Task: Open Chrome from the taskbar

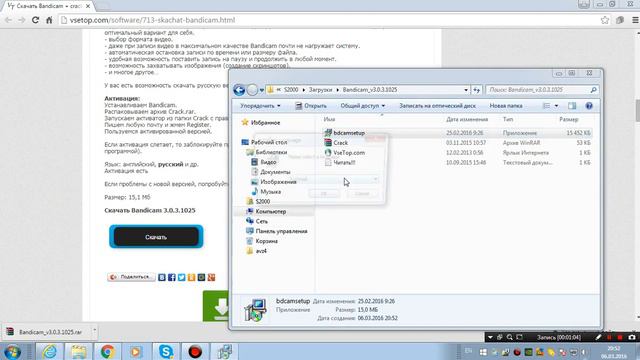Action: (x=108, y=351)
